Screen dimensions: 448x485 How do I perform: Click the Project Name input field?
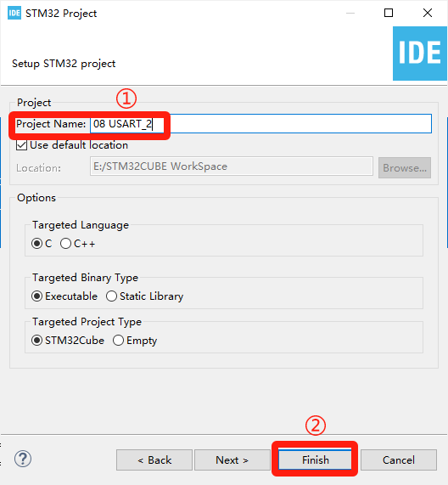260,124
